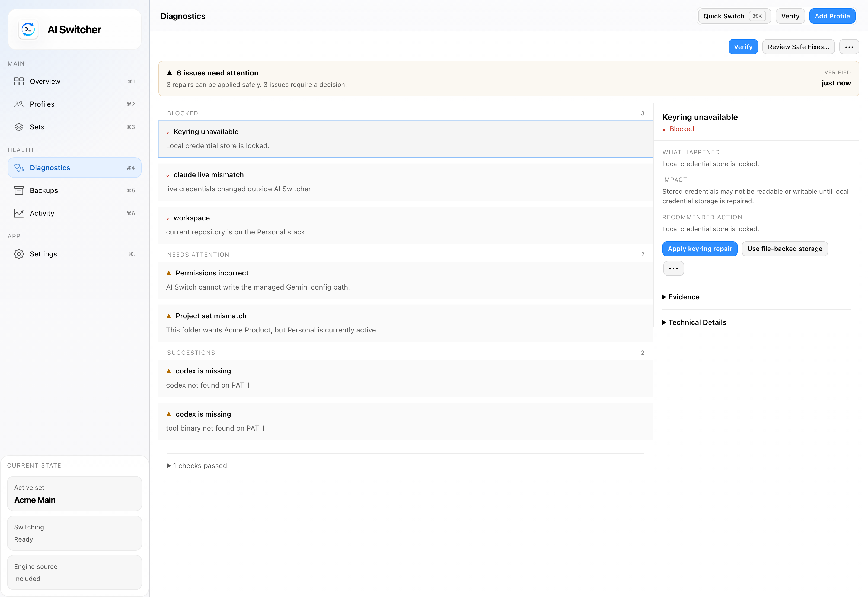
Task: Select the claude live mismatch issue
Action: point(406,182)
